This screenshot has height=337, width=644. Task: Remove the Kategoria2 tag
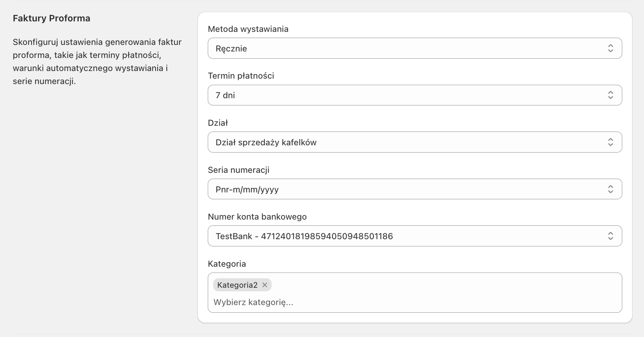(265, 285)
